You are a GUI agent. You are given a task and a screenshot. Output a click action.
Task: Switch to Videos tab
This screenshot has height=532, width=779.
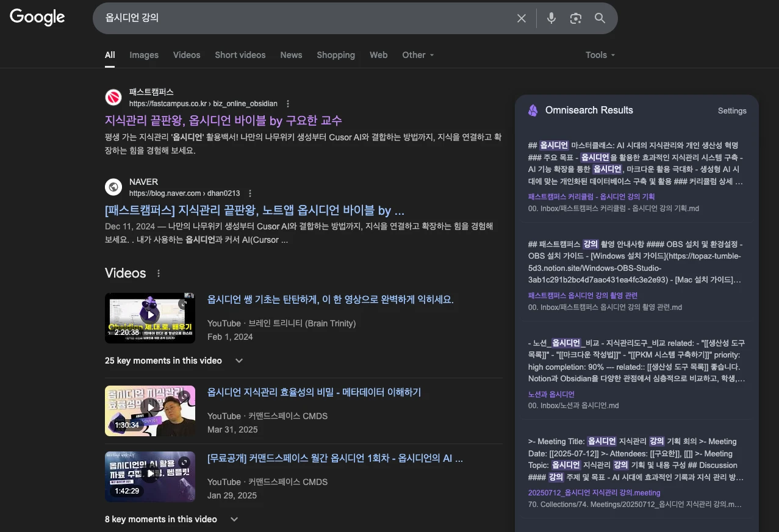(187, 55)
